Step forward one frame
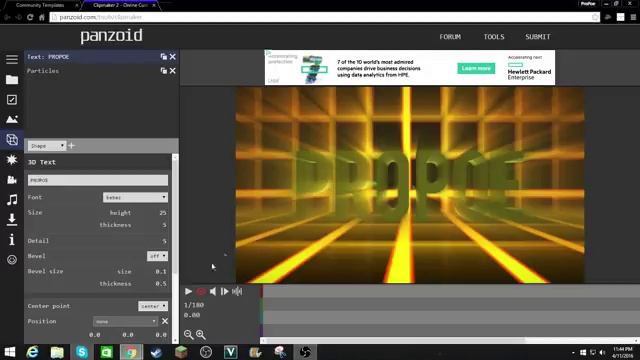The height and width of the screenshot is (360, 640). (x=224, y=291)
